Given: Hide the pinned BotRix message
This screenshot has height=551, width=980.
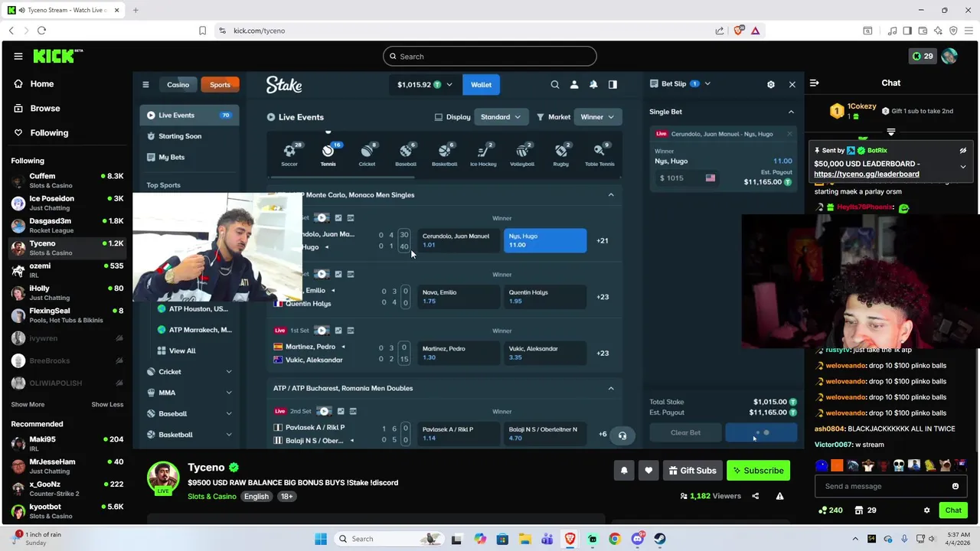Looking at the screenshot, I should coord(963,151).
